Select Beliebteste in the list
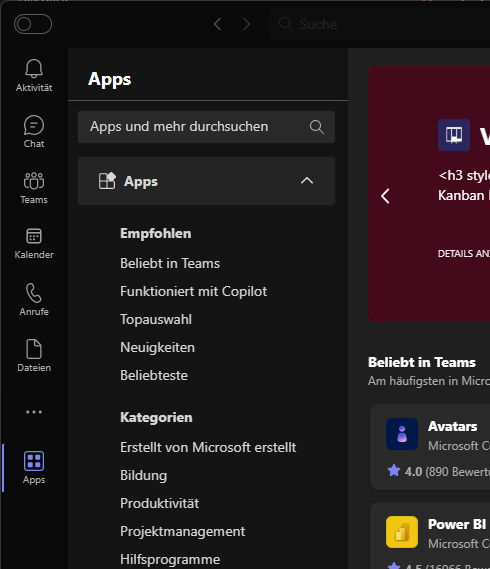The height and width of the screenshot is (569, 490). [154, 375]
